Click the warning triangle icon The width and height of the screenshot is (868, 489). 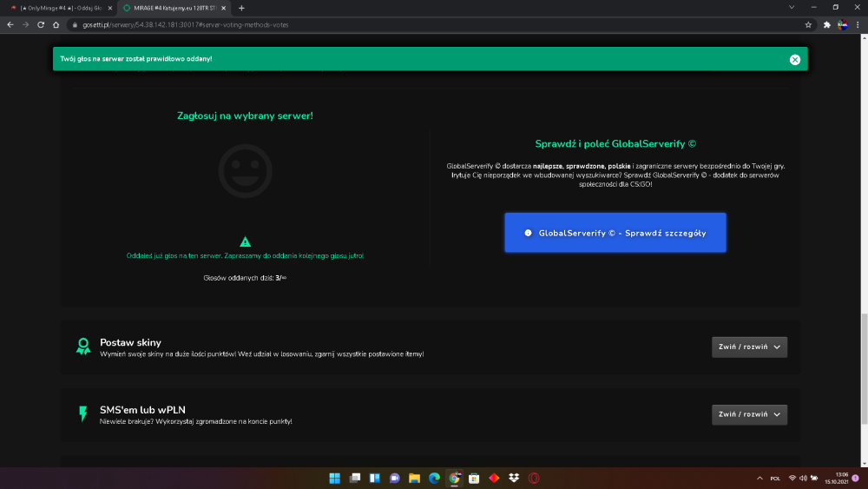[x=245, y=241]
